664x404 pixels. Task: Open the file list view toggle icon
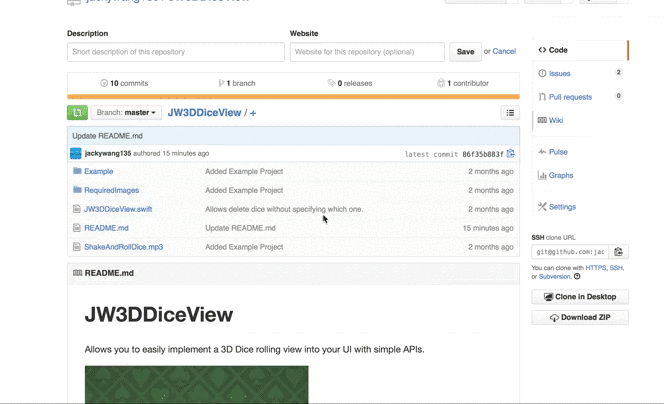(510, 113)
